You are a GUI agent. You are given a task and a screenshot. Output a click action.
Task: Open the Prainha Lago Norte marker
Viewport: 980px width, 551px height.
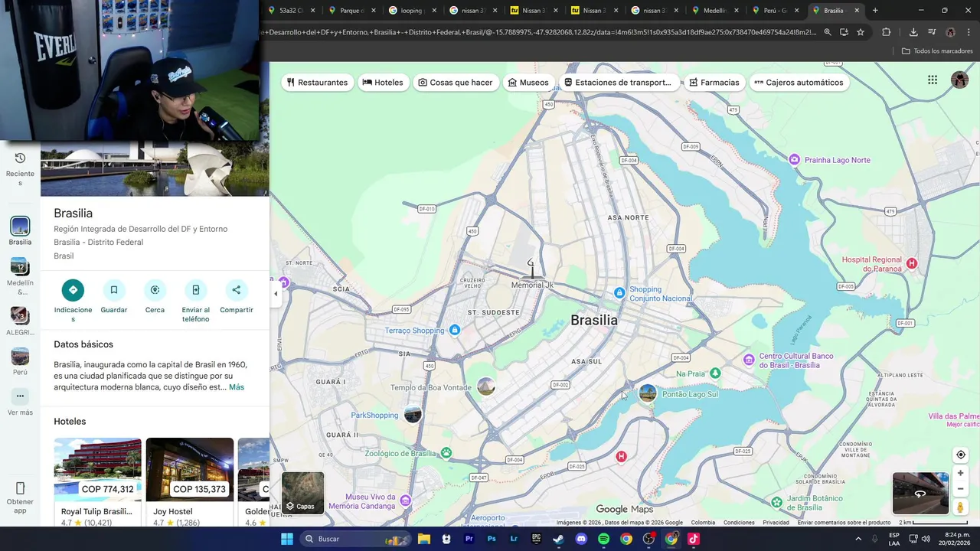(x=794, y=159)
